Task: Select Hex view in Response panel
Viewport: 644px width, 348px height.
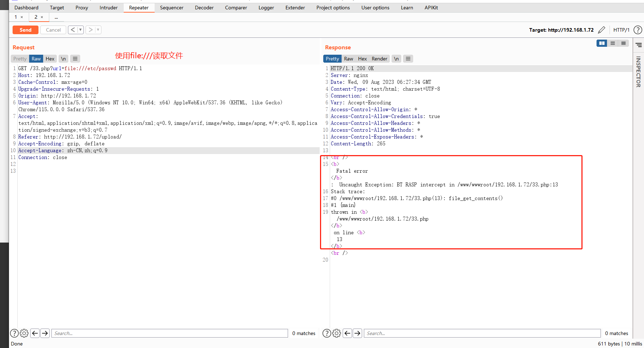Action: click(362, 59)
